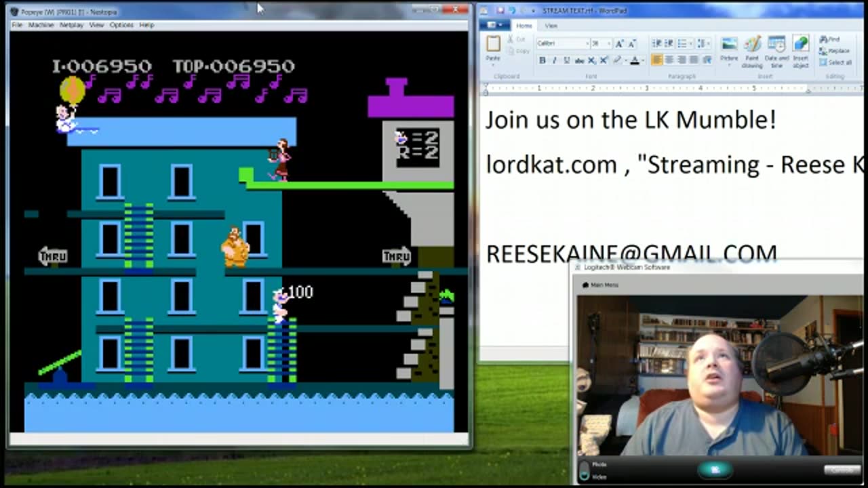Toggle Italic formatting in WordPad
This screenshot has width=868, height=488.
[554, 60]
